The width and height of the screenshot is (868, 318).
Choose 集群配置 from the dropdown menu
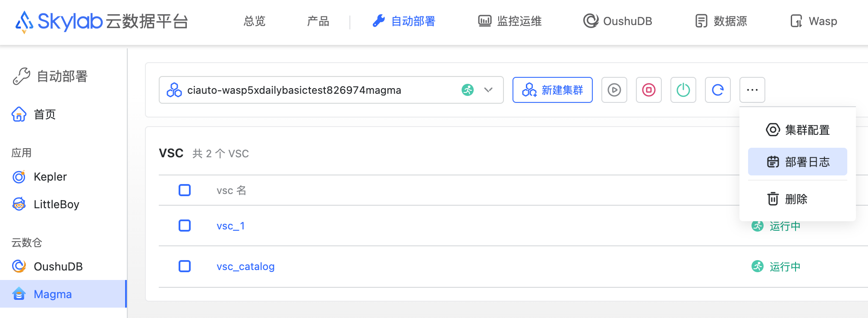point(798,130)
